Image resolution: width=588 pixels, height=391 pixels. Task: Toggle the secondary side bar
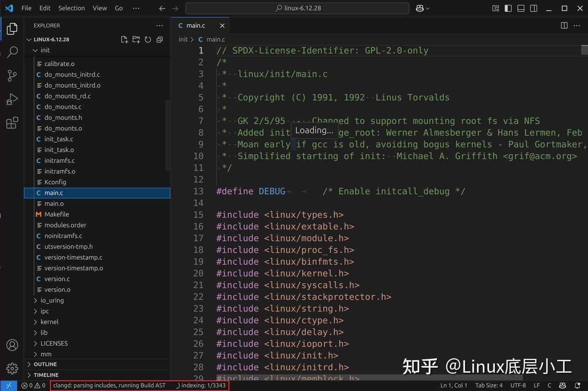pyautogui.click(x=533, y=8)
